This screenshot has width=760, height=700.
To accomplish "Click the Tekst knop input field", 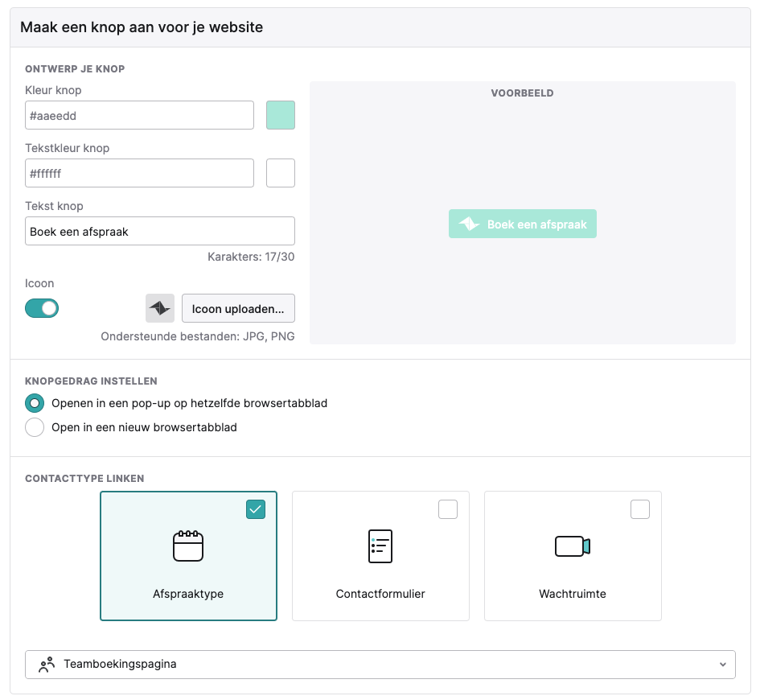I will coord(160,231).
